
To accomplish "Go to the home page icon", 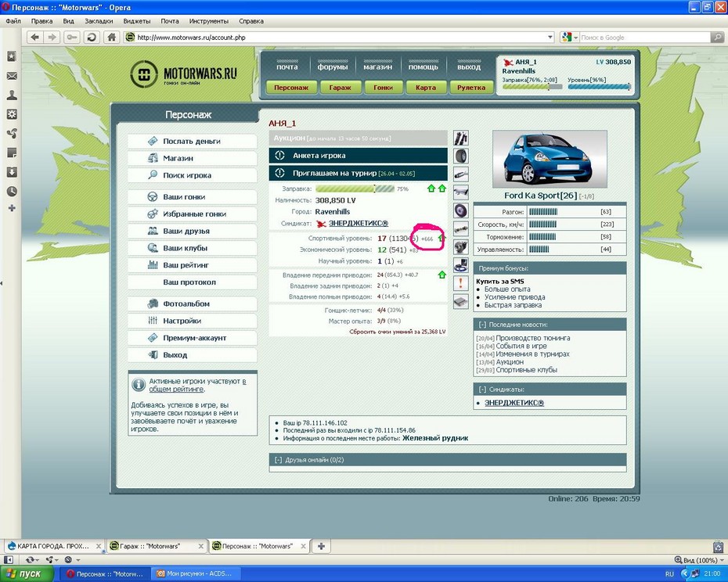I will [111, 37].
